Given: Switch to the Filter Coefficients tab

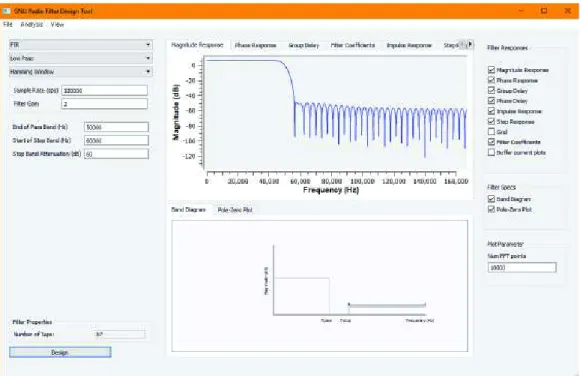Looking at the screenshot, I should pos(353,45).
